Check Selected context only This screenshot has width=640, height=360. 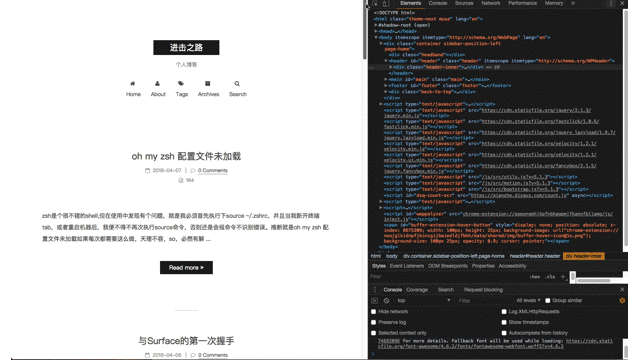tap(373, 333)
